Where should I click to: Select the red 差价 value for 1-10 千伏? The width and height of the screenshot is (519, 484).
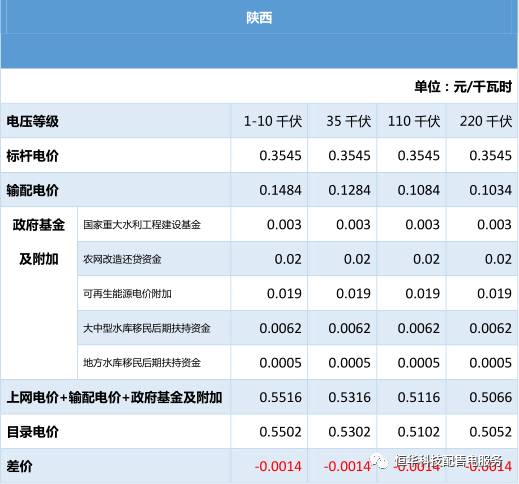pyautogui.click(x=278, y=466)
